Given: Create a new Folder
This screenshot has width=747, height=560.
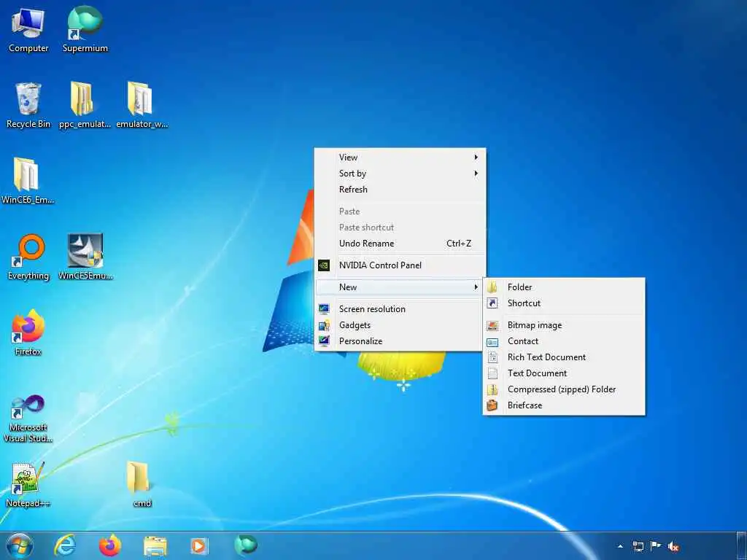Looking at the screenshot, I should (x=564, y=287).
